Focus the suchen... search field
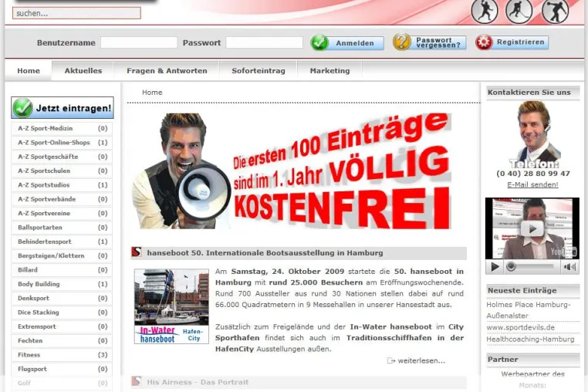The image size is (588, 392). (76, 13)
